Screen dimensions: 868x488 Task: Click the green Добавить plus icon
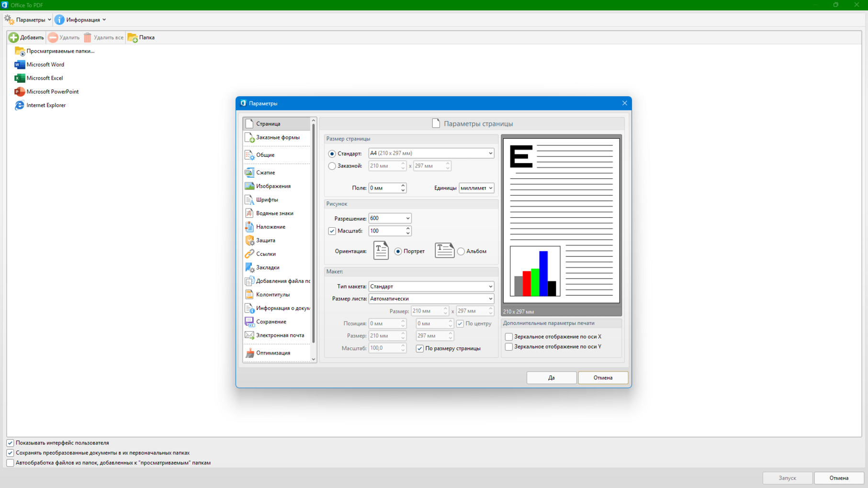pyautogui.click(x=13, y=37)
